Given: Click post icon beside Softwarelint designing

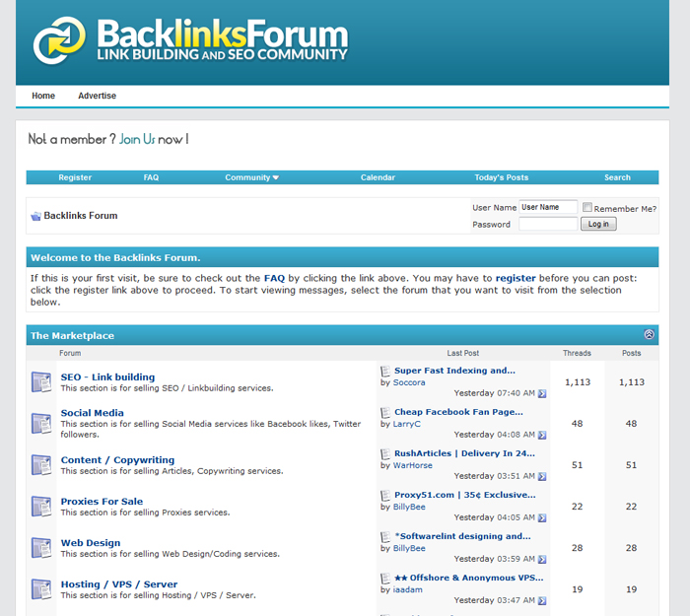Looking at the screenshot, I should (385, 537).
